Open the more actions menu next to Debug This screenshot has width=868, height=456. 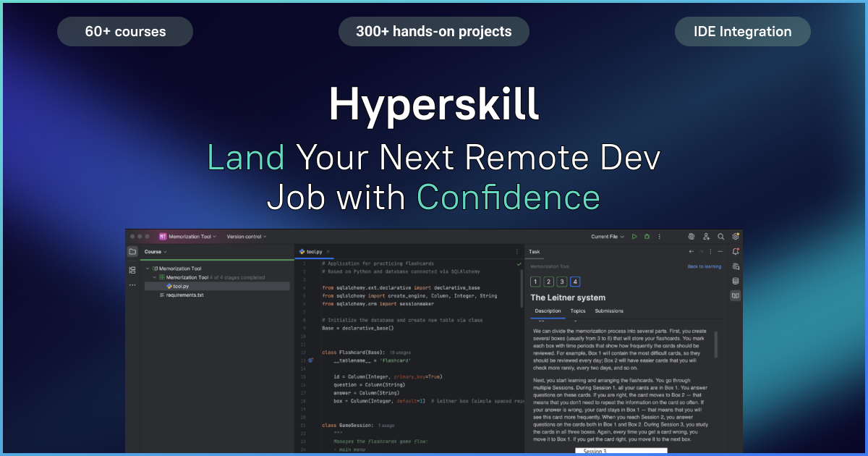pos(658,237)
